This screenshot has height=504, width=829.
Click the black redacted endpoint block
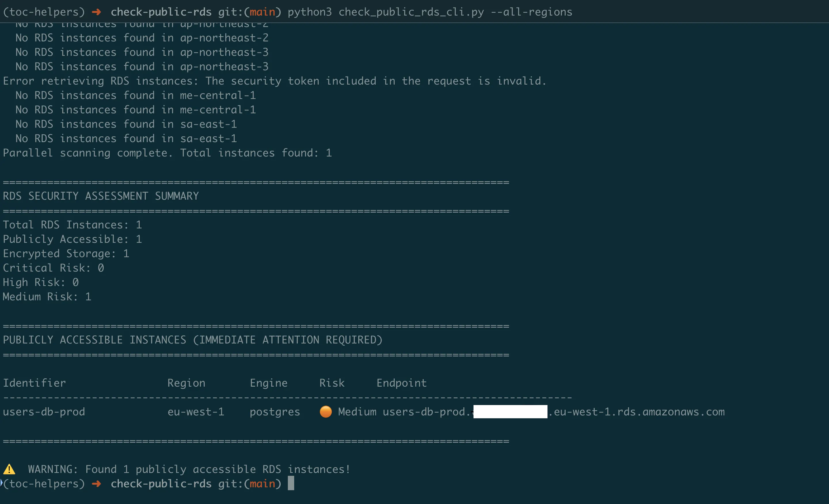pyautogui.click(x=510, y=411)
